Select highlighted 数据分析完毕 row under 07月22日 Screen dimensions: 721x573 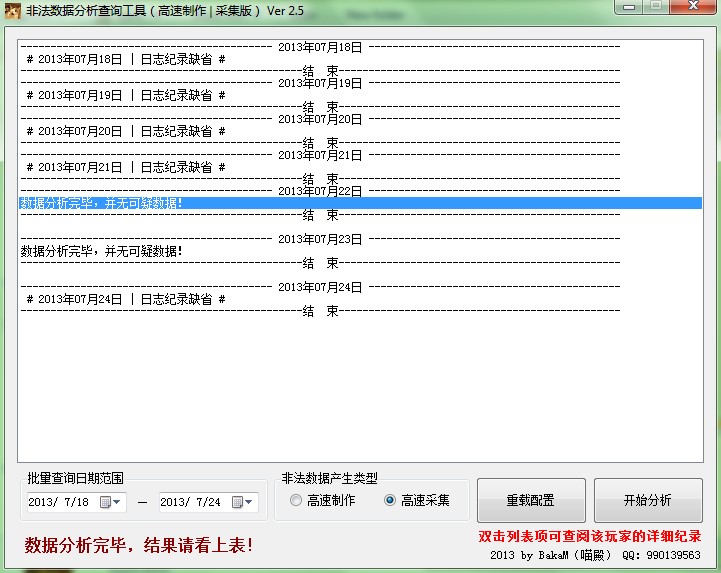(102, 203)
